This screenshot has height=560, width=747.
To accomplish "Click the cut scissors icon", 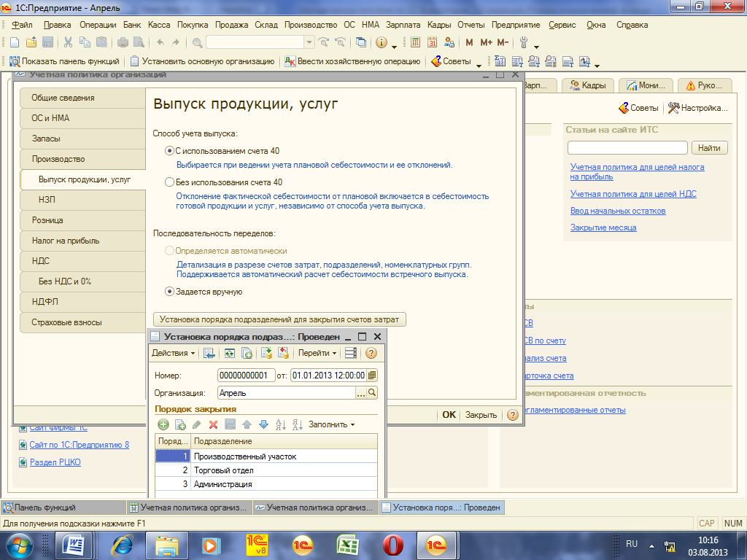I will tap(68, 42).
